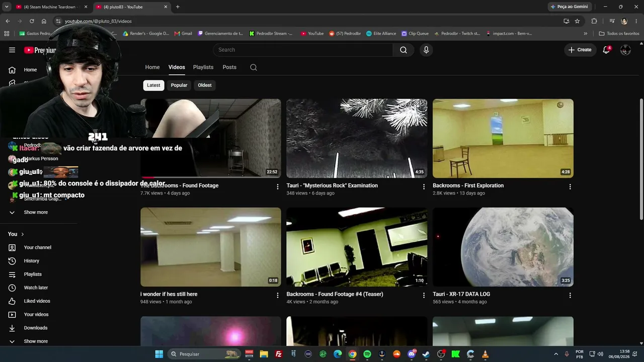The image size is (644, 362).
Task: Open the Windows Start menu
Action: coord(159,354)
